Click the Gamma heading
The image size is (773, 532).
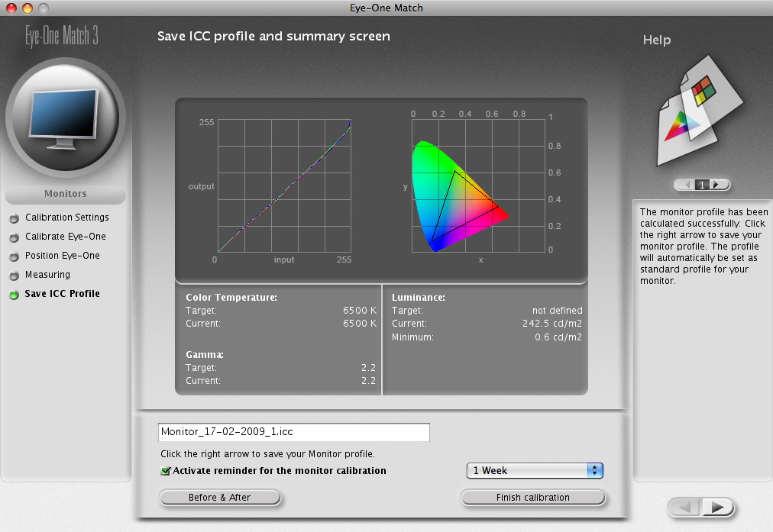point(205,355)
